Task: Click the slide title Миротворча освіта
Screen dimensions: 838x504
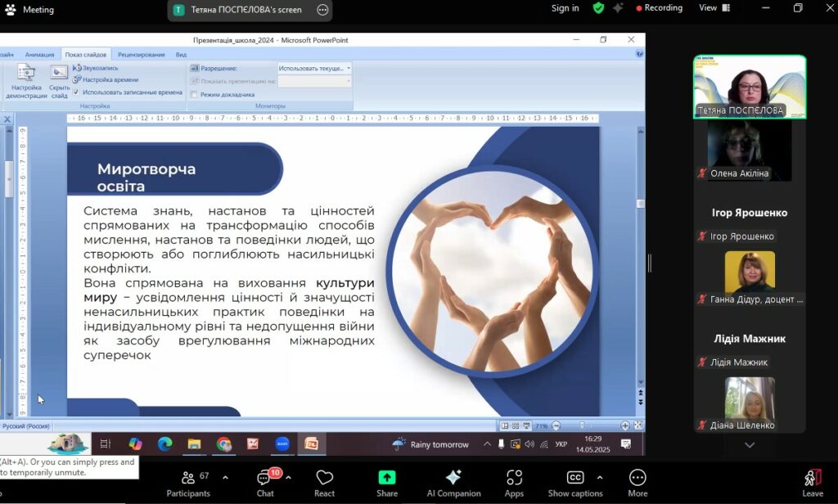Action: pyautogui.click(x=146, y=177)
